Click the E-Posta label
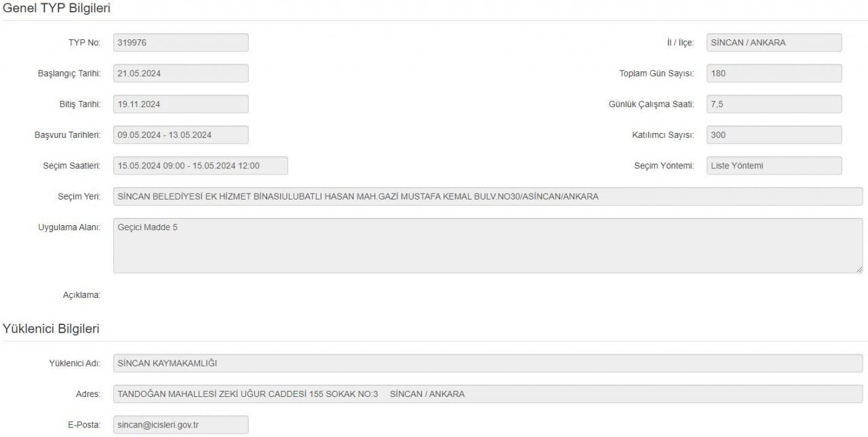 [x=83, y=425]
